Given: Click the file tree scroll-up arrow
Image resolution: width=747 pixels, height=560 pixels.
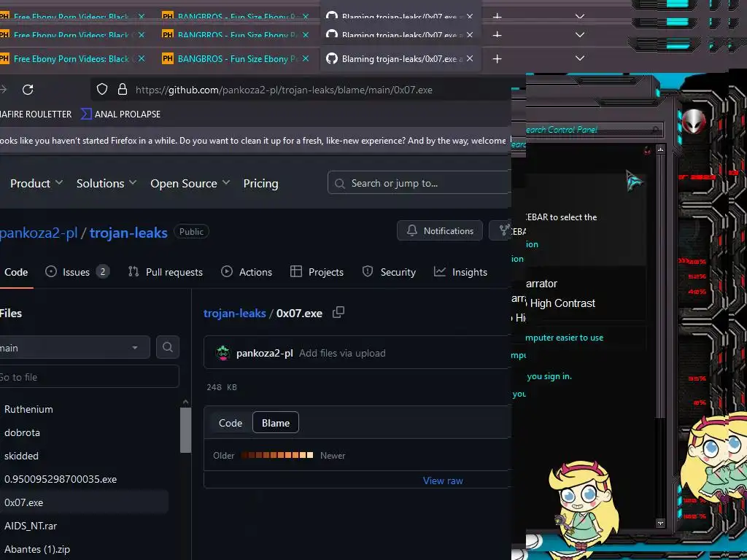Looking at the screenshot, I should (x=186, y=402).
